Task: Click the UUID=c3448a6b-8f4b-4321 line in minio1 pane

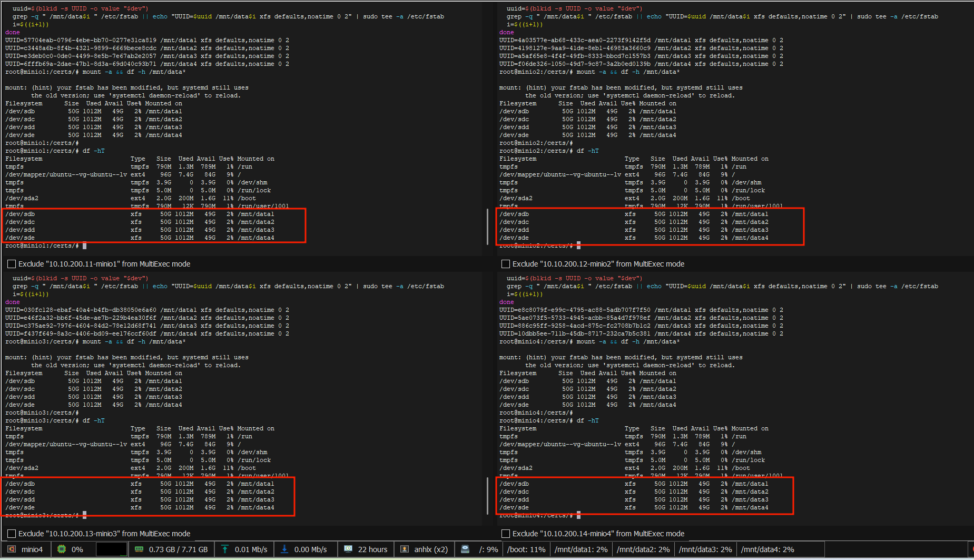Action: [147, 48]
